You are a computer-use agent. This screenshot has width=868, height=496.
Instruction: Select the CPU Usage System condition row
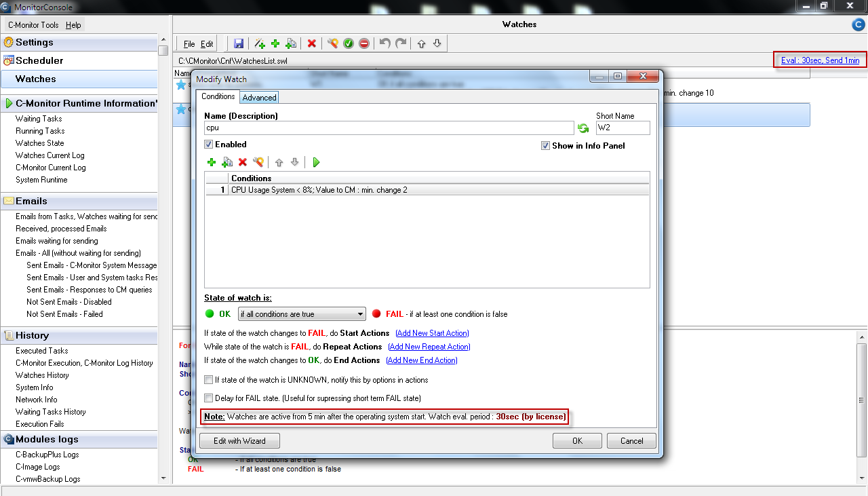[x=427, y=190]
